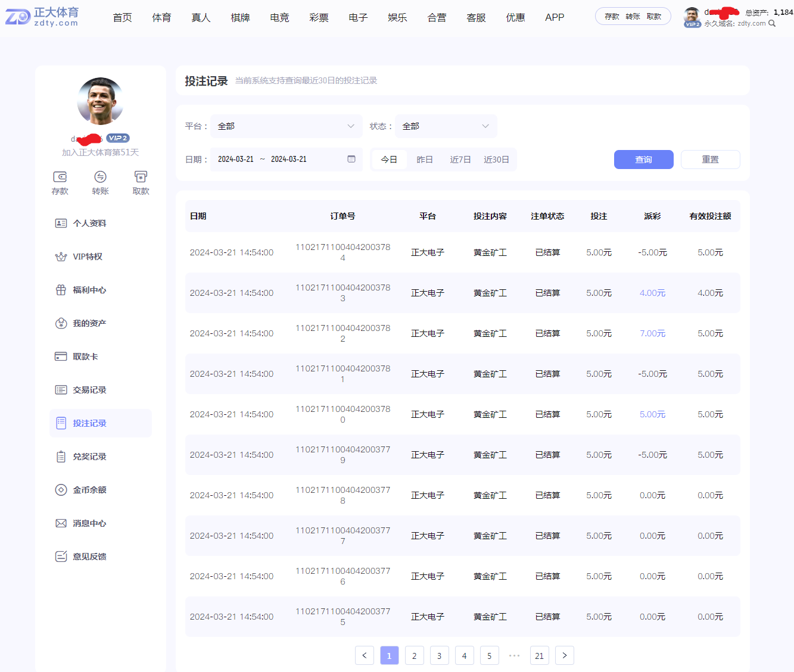Viewport: 794px width, 672px height.
Task: Go to previous page arrow
Action: click(365, 655)
